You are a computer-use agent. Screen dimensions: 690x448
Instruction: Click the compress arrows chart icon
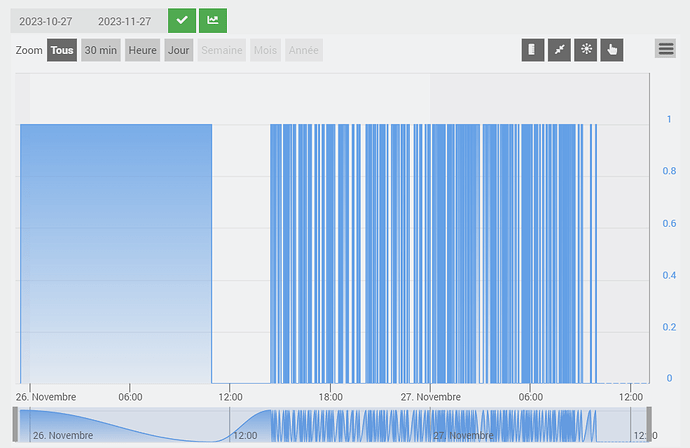point(559,50)
